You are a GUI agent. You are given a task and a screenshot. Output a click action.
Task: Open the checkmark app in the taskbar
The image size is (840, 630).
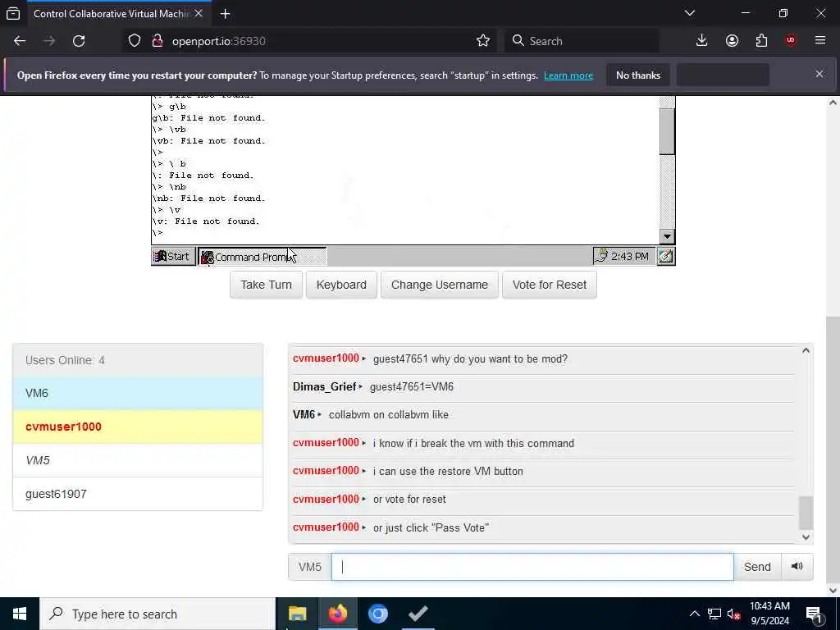point(418,614)
